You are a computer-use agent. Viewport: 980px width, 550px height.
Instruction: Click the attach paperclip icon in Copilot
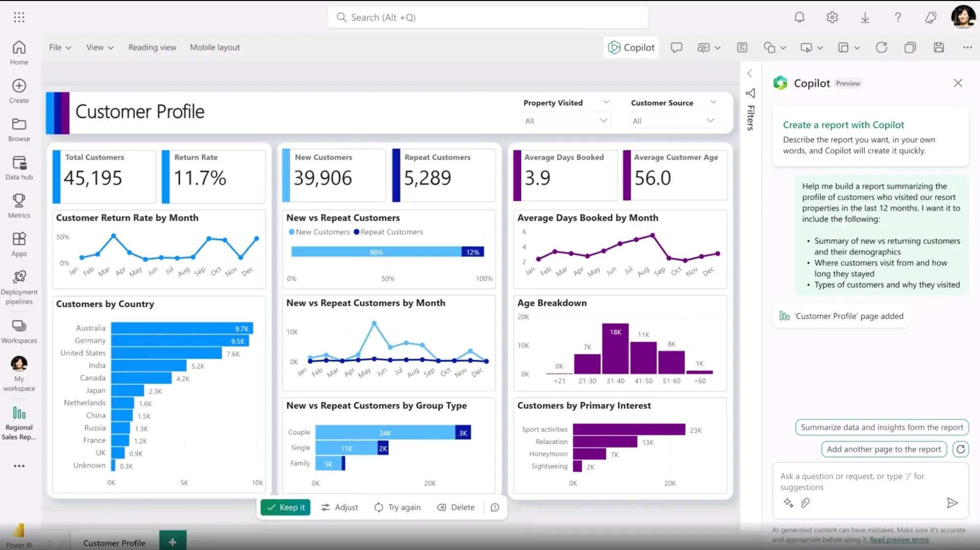(x=805, y=503)
